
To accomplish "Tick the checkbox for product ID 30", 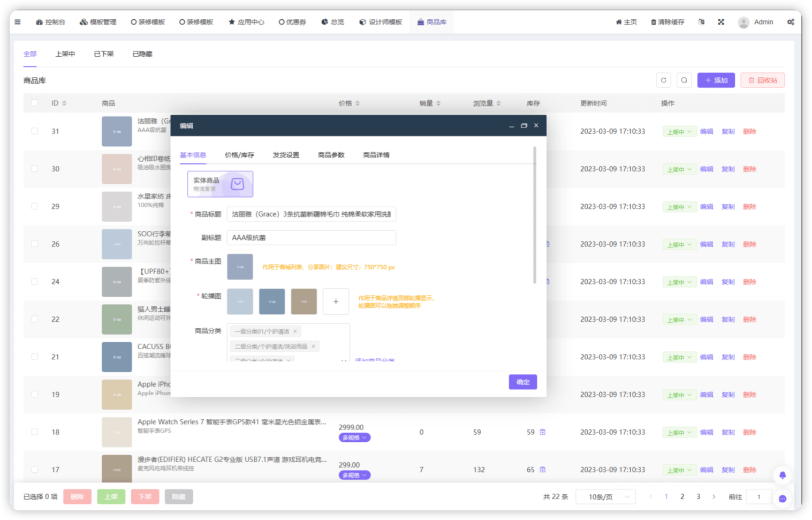I will pos(35,169).
